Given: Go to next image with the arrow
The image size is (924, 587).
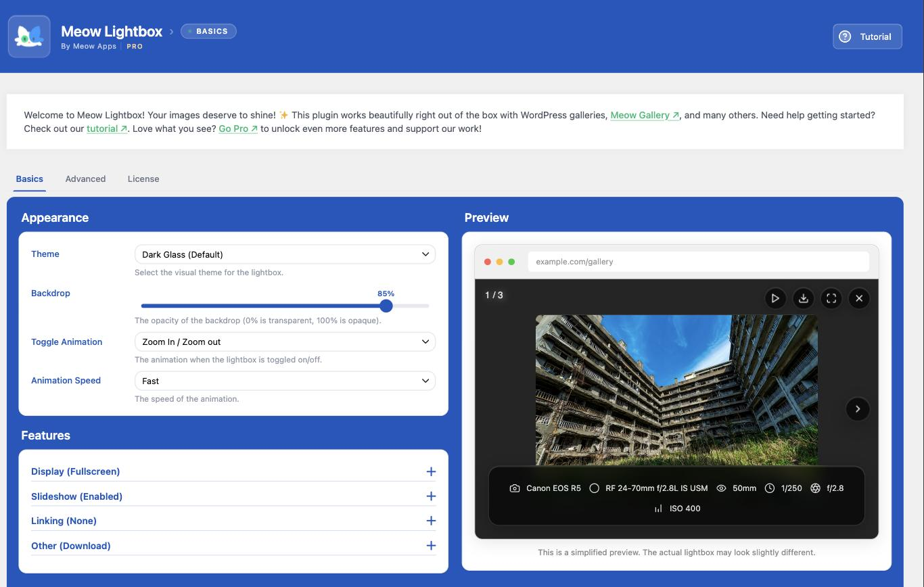Looking at the screenshot, I should tap(858, 408).
